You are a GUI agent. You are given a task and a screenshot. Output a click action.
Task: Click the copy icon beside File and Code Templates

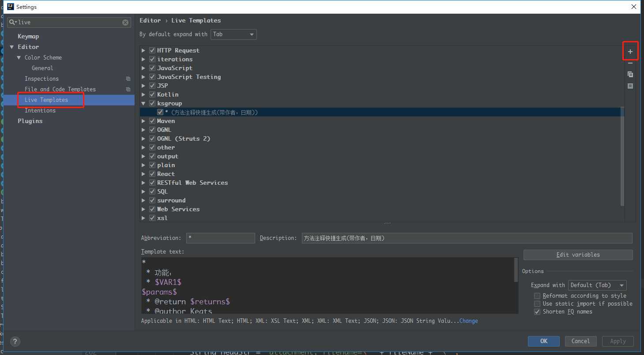pos(128,90)
